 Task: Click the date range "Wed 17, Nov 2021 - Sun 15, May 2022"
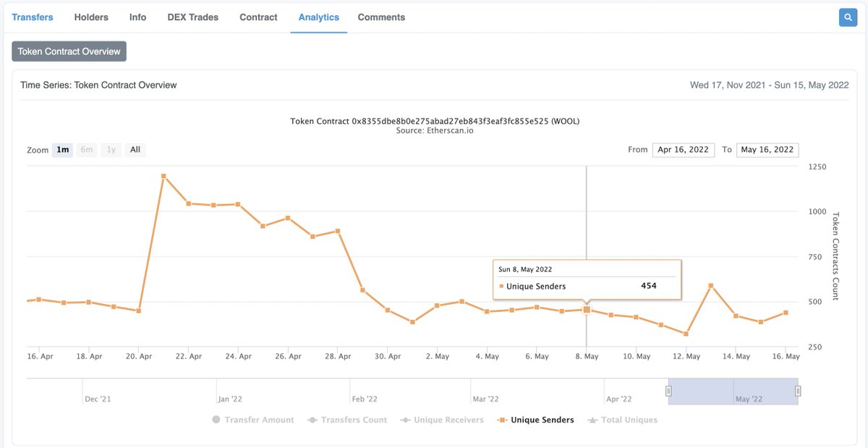769,85
